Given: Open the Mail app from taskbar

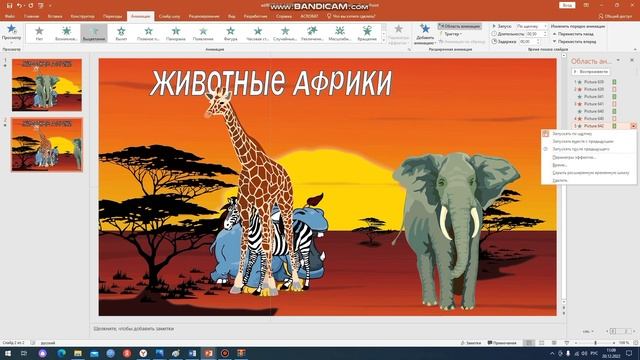Looking at the screenshot, I should 94,353.
